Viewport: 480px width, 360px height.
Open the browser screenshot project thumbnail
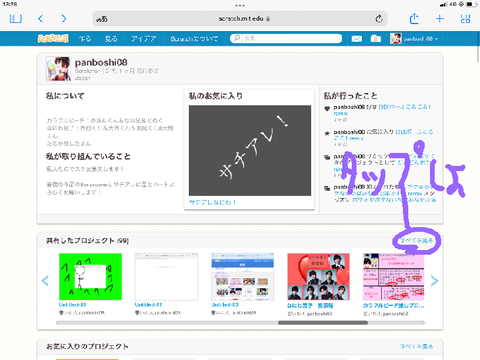tap(242, 277)
